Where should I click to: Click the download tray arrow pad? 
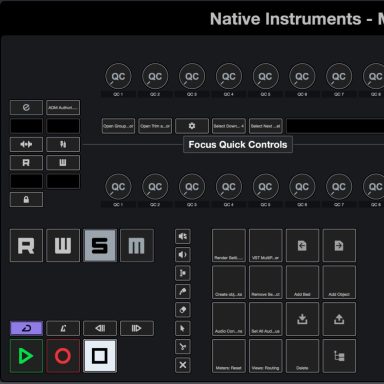tap(302, 319)
